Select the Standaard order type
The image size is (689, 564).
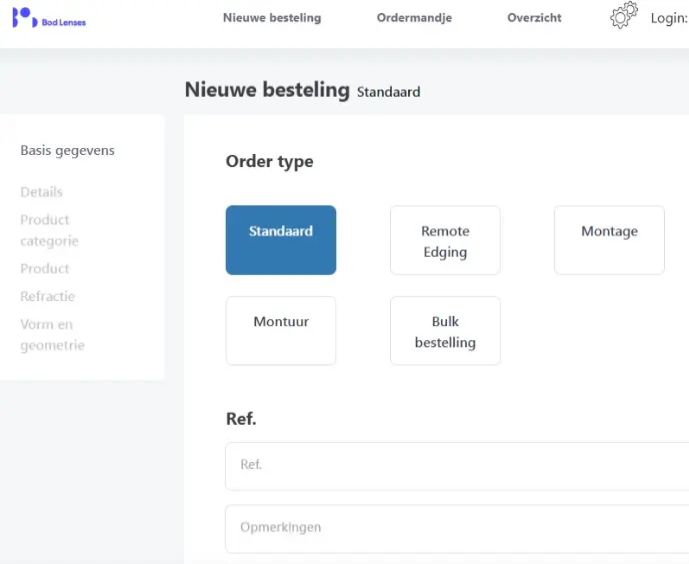pos(281,240)
